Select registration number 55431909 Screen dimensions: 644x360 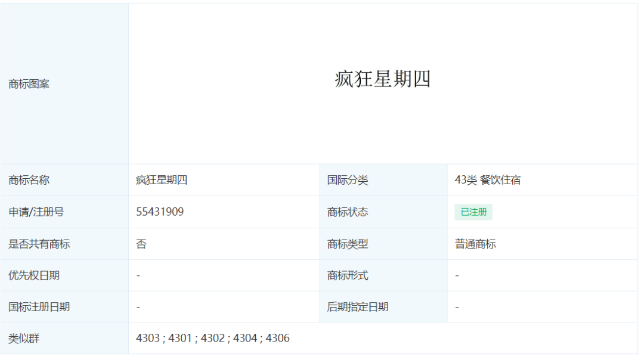[x=160, y=212]
